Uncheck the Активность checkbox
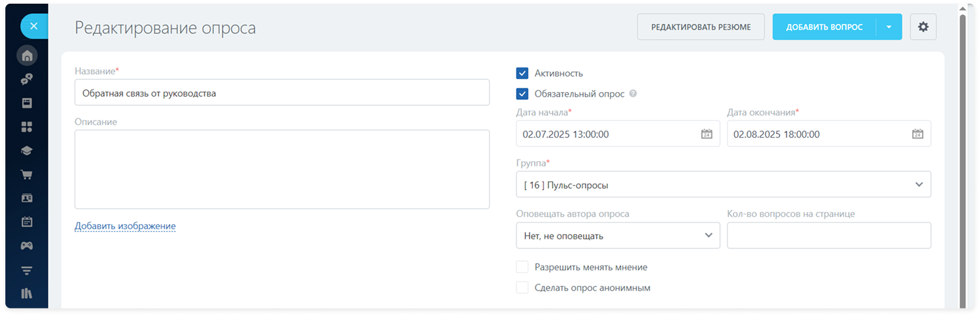Viewport: 980px width, 316px height. [x=522, y=73]
